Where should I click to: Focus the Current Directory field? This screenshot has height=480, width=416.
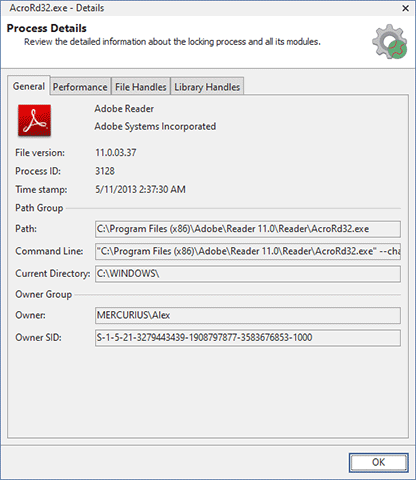(248, 274)
